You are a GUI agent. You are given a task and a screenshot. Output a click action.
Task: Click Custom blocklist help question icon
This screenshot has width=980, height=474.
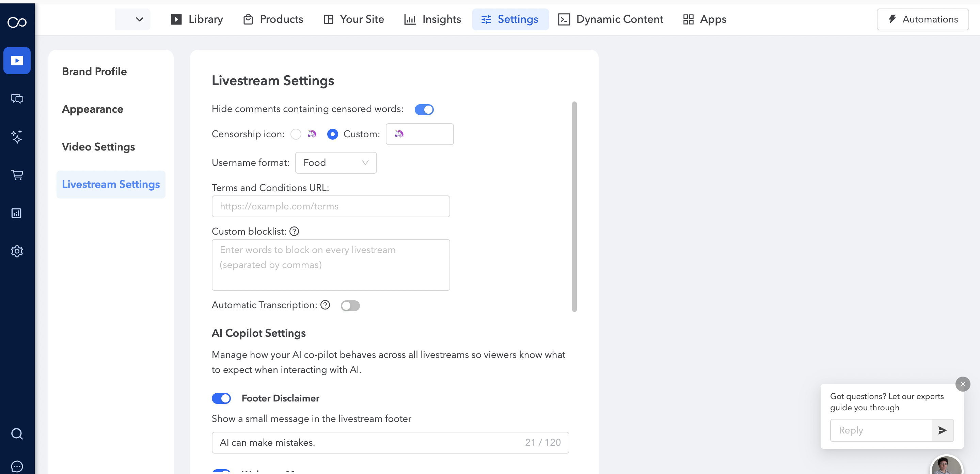tap(294, 231)
